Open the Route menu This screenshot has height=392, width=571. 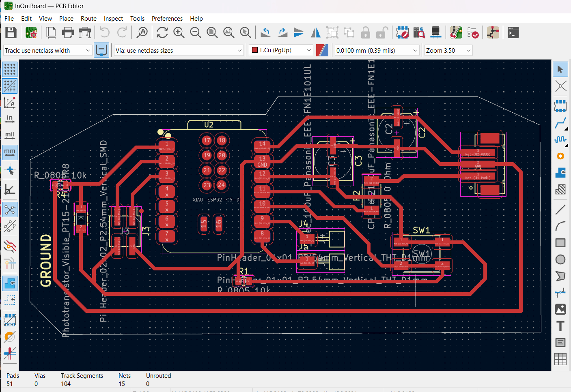point(88,19)
